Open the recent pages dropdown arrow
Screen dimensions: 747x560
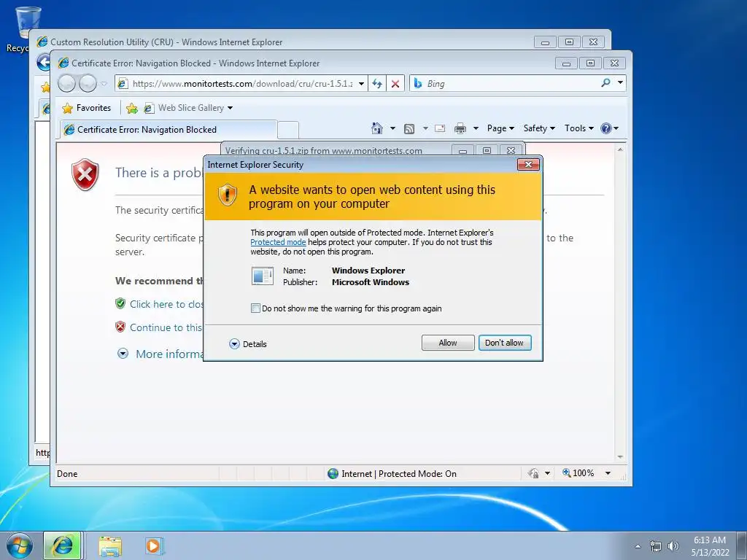click(x=104, y=84)
